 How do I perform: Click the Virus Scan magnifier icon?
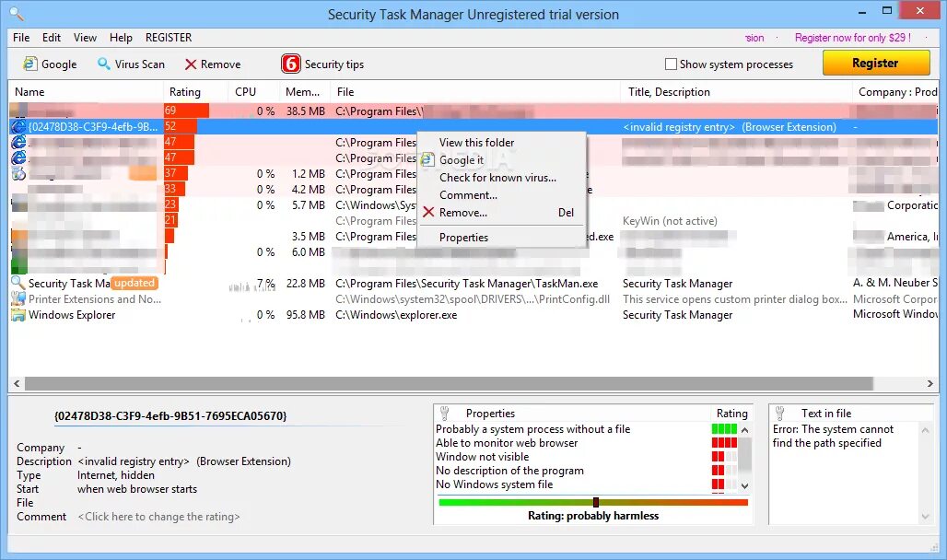point(104,64)
